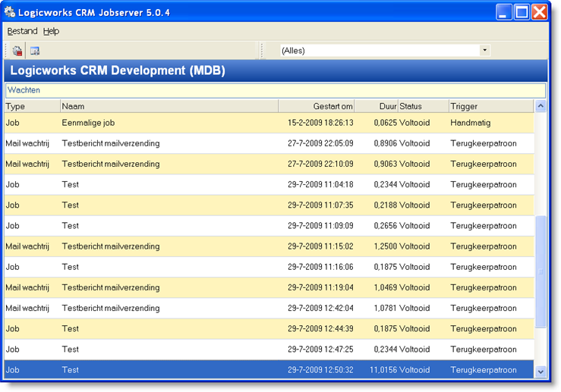561x392 pixels.
Task: Sort by the Naam column header
Action: [169, 106]
